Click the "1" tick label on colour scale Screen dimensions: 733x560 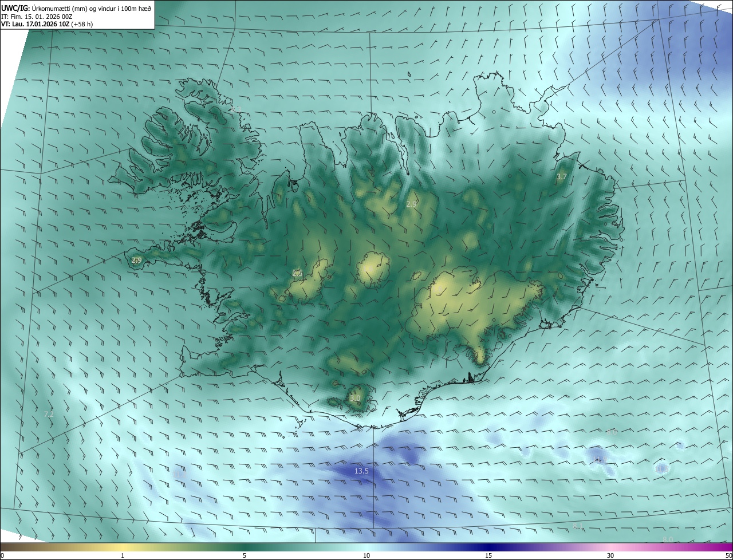click(123, 556)
